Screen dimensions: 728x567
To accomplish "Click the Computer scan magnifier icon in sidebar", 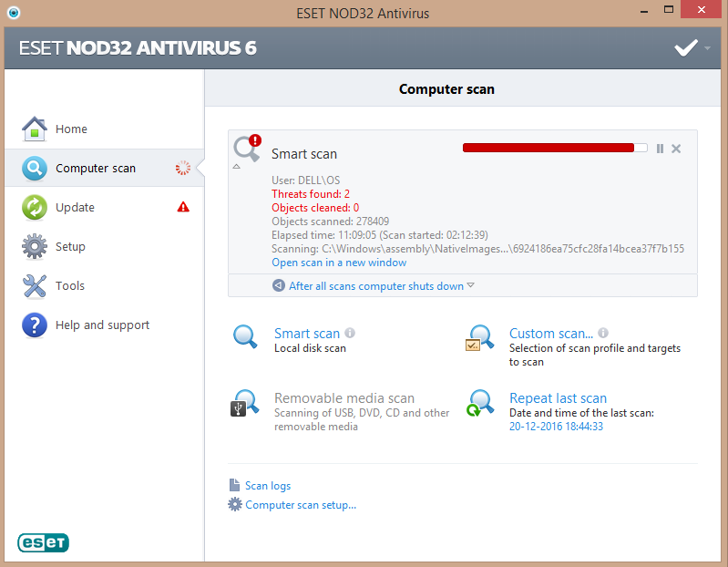I will [x=35, y=168].
